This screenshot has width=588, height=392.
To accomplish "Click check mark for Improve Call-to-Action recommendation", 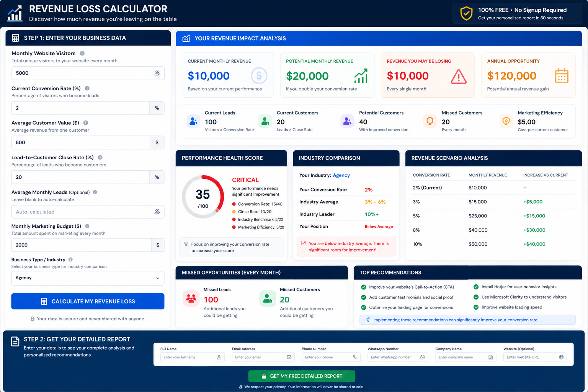I will (x=363, y=287).
